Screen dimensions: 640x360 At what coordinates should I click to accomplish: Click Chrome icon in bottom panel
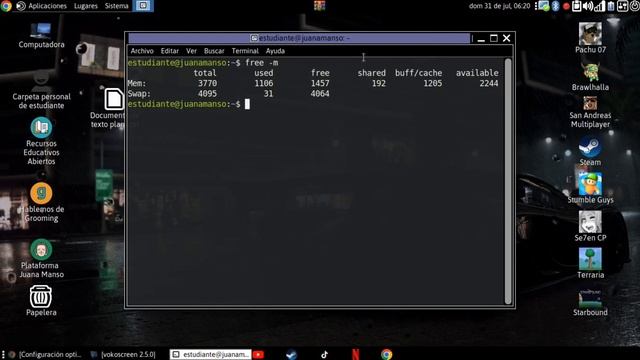[x=387, y=354]
